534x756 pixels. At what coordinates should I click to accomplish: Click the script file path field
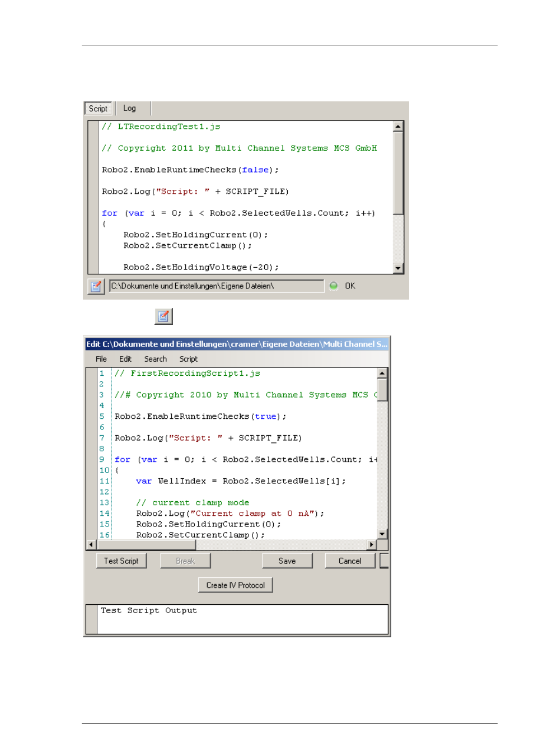coord(217,286)
